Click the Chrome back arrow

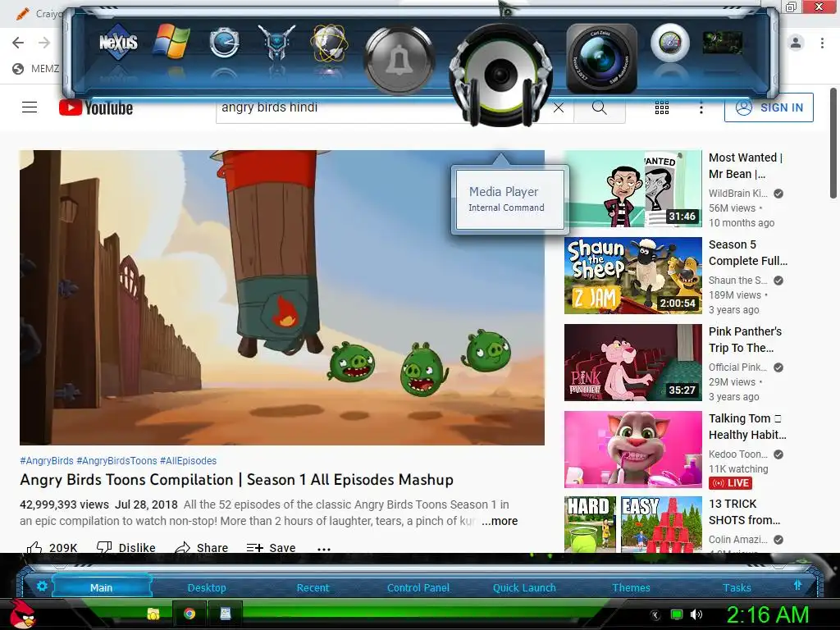(18, 43)
